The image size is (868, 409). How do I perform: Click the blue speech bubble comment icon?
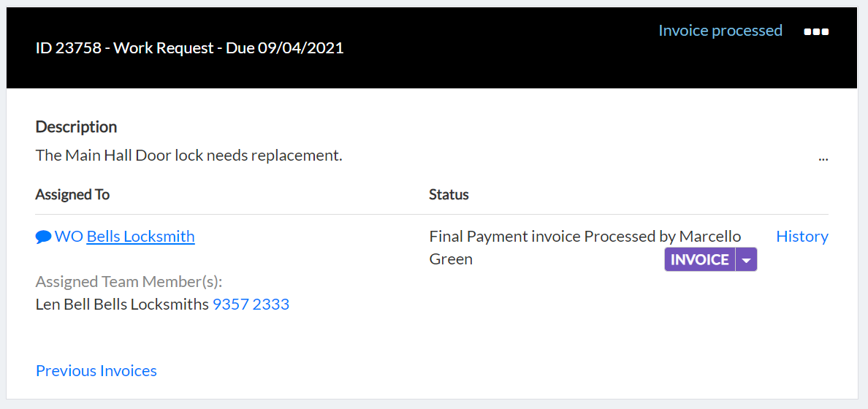[43, 237]
